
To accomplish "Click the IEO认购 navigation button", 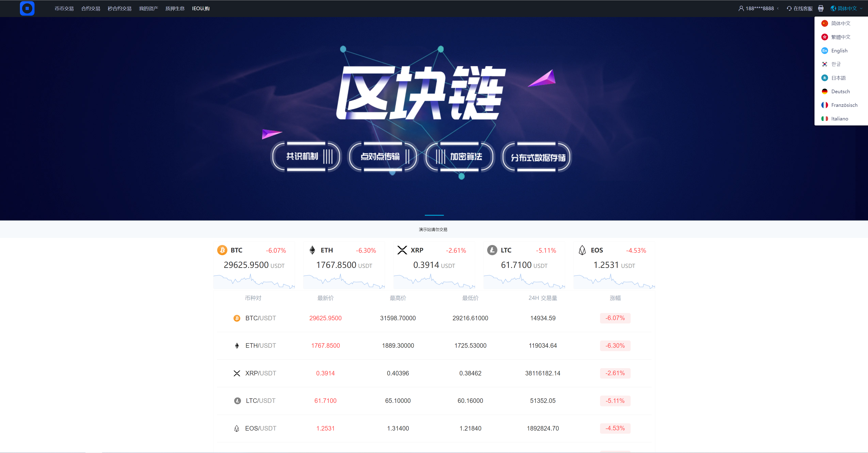I will pyautogui.click(x=201, y=8).
